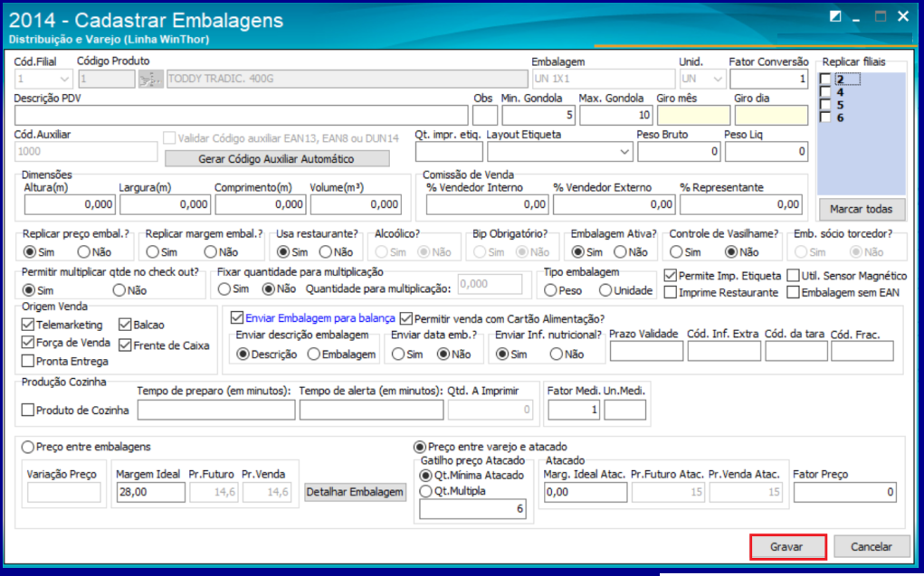
Task: Click the Detalhar Embalagem button
Action: (355, 492)
